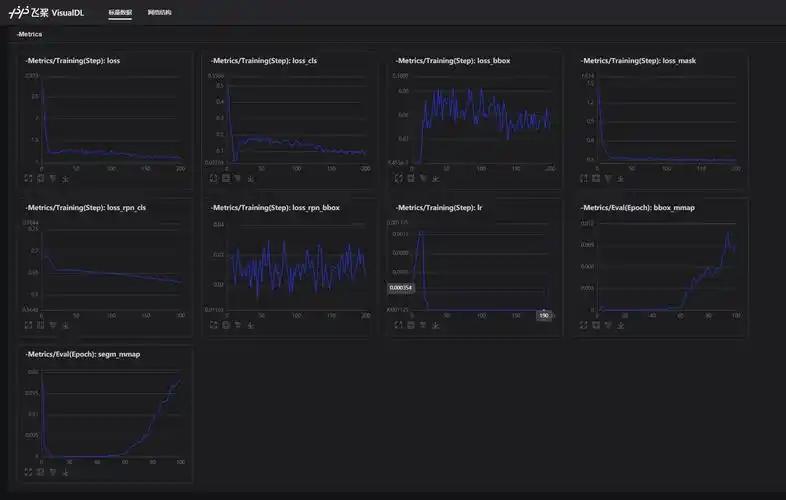Image resolution: width=786 pixels, height=500 pixels.
Task: Click inside the loss_rpn_bbox plot area
Action: 296,268
